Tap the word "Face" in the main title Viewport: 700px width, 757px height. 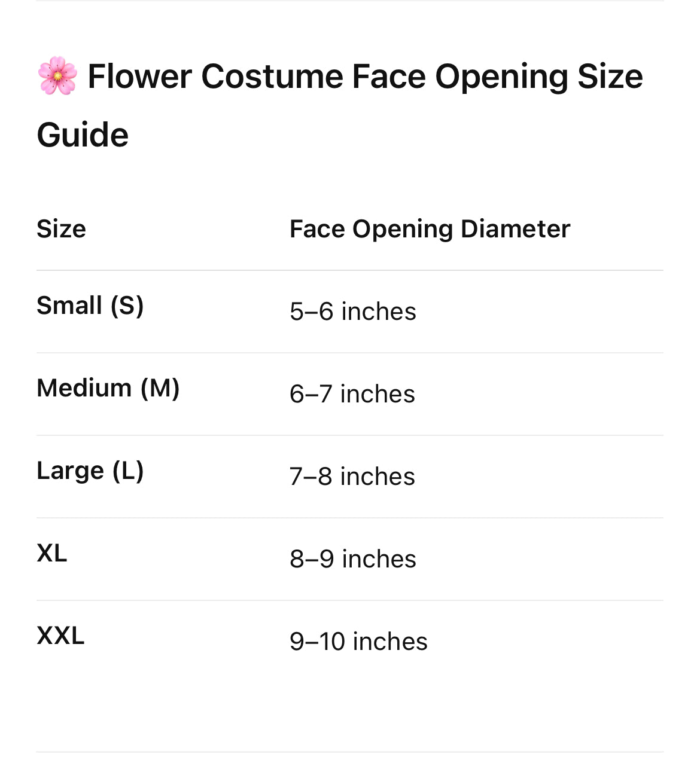click(x=388, y=77)
